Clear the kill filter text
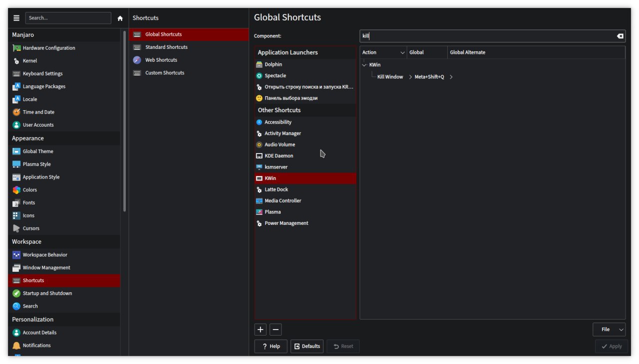Image resolution: width=639 pixels, height=364 pixels. (620, 36)
